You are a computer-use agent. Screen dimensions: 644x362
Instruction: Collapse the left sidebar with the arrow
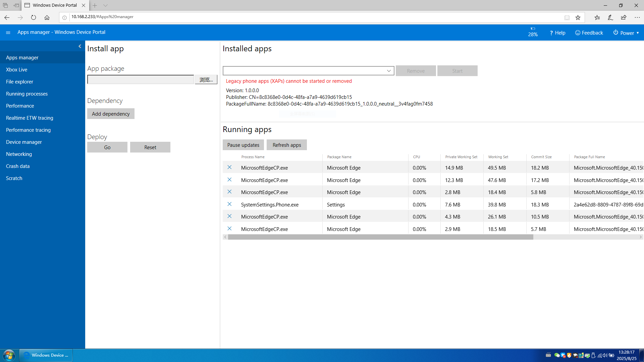(80, 46)
